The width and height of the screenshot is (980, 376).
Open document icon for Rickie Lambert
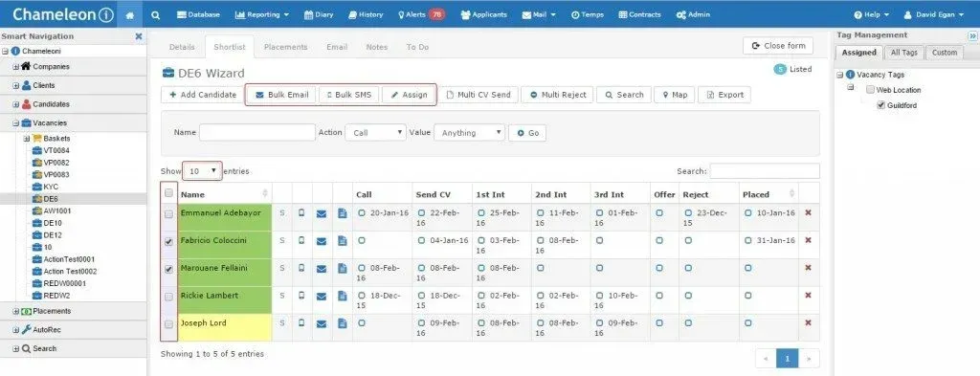(343, 296)
